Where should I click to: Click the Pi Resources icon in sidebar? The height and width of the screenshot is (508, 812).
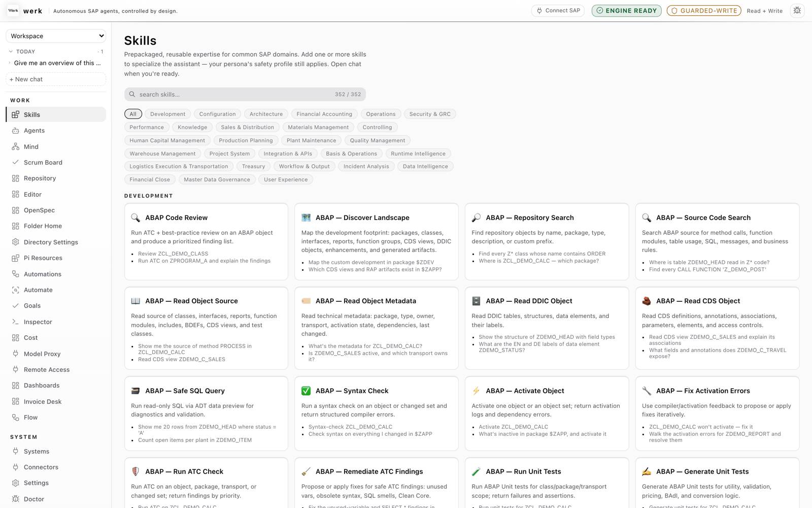coord(16,258)
